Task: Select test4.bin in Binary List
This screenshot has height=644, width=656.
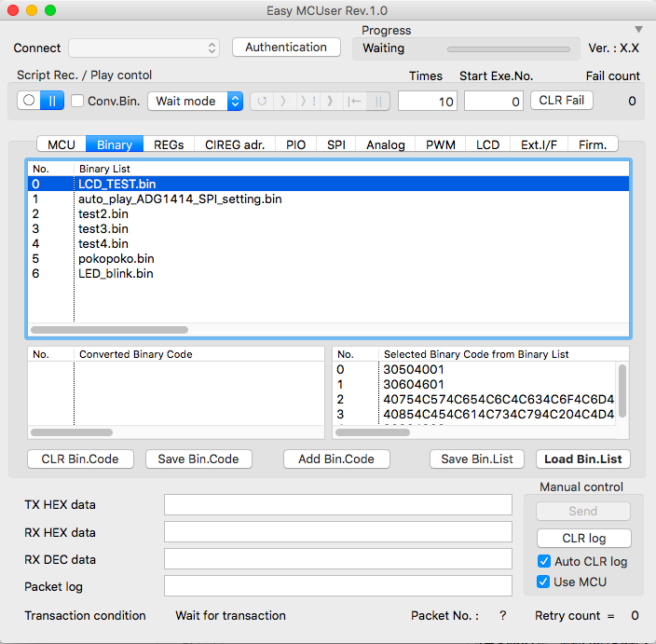Action: tap(328, 243)
